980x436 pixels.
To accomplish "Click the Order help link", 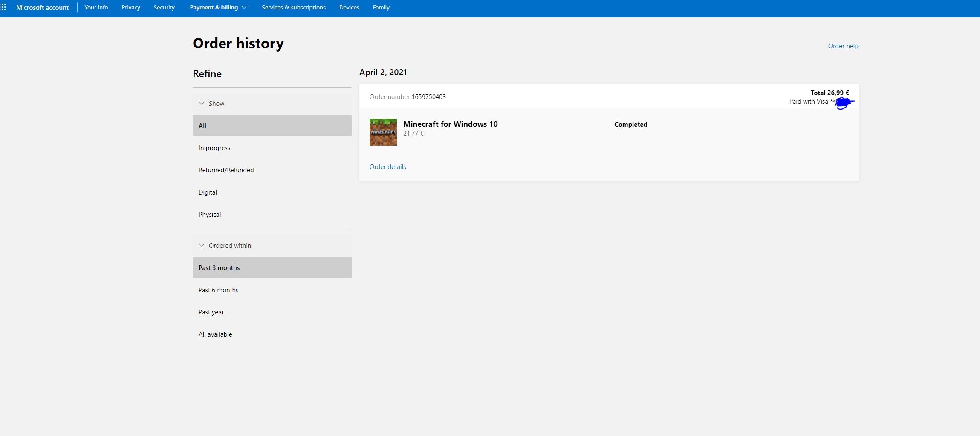I will (x=843, y=46).
